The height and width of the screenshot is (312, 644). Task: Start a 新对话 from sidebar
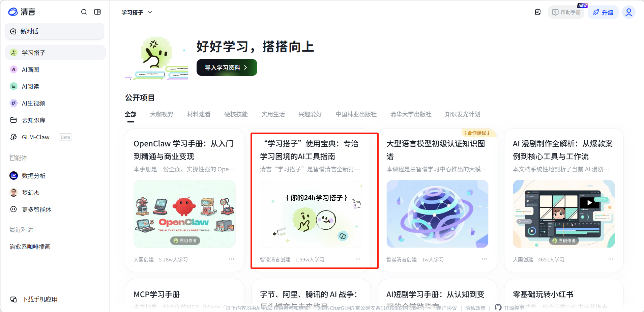point(55,31)
